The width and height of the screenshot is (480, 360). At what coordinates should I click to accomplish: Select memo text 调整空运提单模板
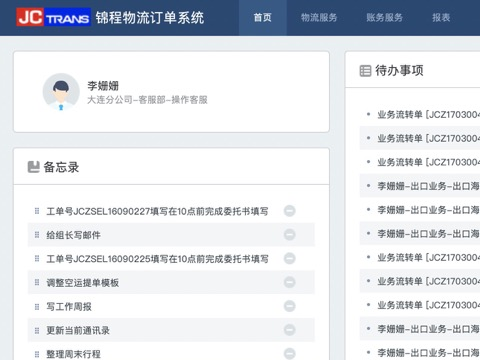click(x=83, y=283)
